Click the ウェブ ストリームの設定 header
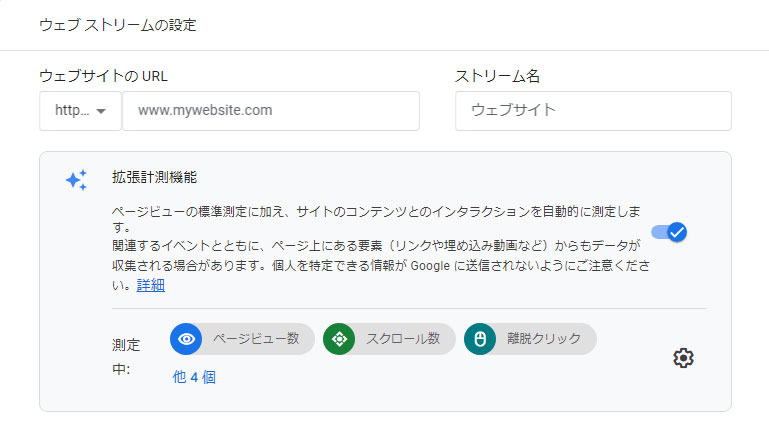The height and width of the screenshot is (428, 769). point(118,25)
